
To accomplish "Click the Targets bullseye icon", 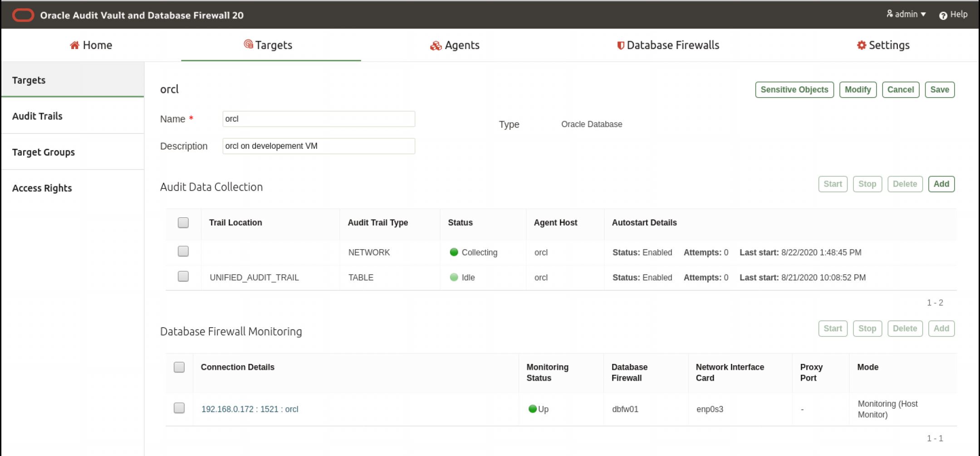I will click(x=248, y=44).
